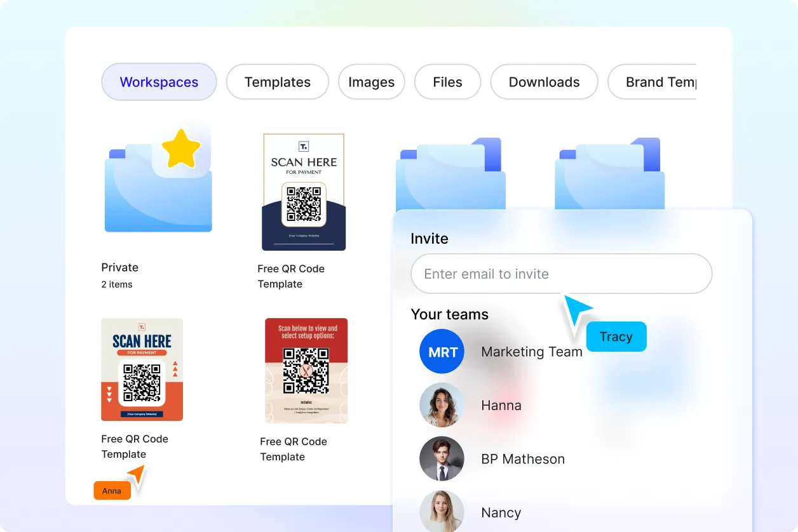The image size is (798, 532).
Task: Open the Brand Templates tab
Action: pos(653,82)
